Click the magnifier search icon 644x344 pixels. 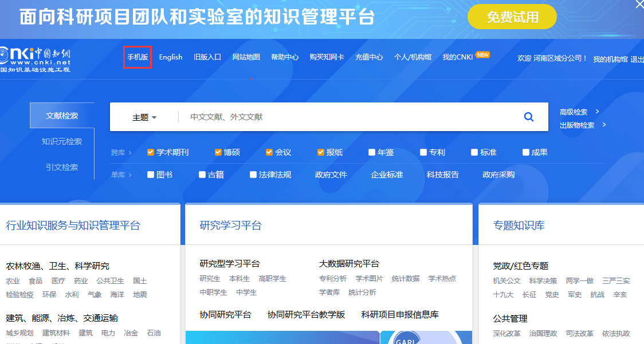[528, 117]
